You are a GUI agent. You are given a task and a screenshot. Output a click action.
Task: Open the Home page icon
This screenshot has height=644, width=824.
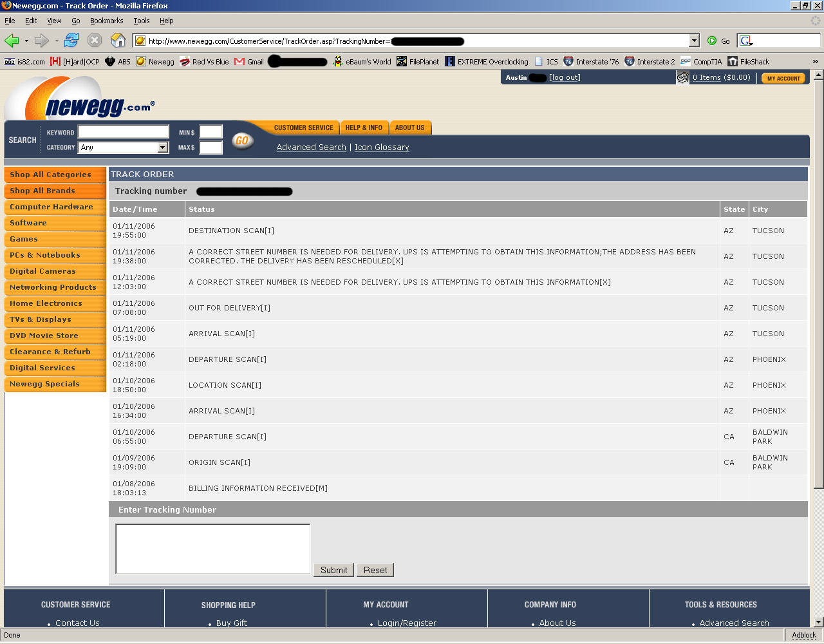coord(118,41)
